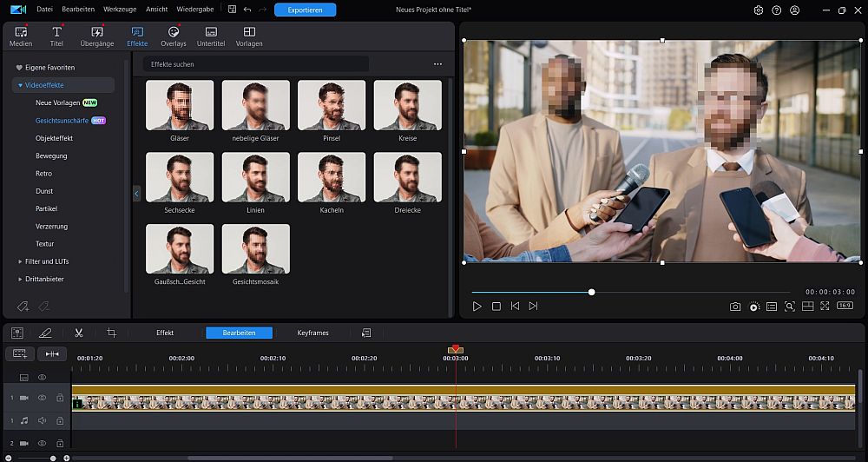Open the Wiedergabe menu
The width and height of the screenshot is (868, 462).
194,10
